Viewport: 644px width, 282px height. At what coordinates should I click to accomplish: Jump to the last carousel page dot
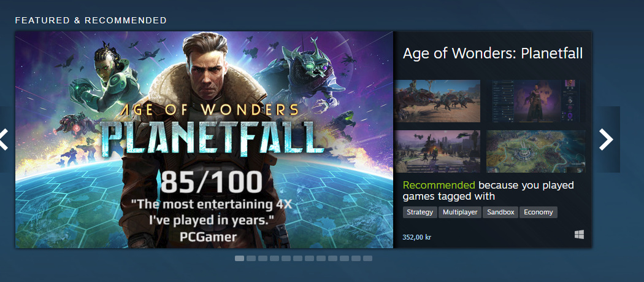[367, 259]
